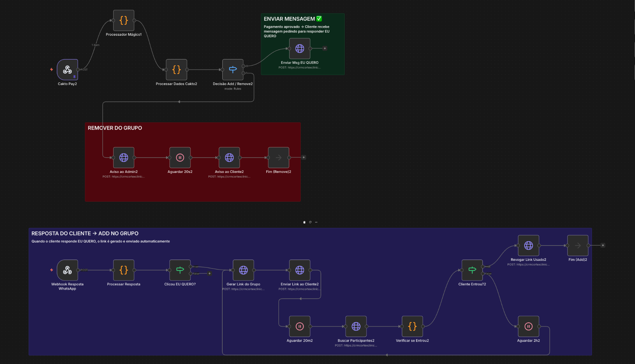Open the sticky note color palette

click(310, 222)
